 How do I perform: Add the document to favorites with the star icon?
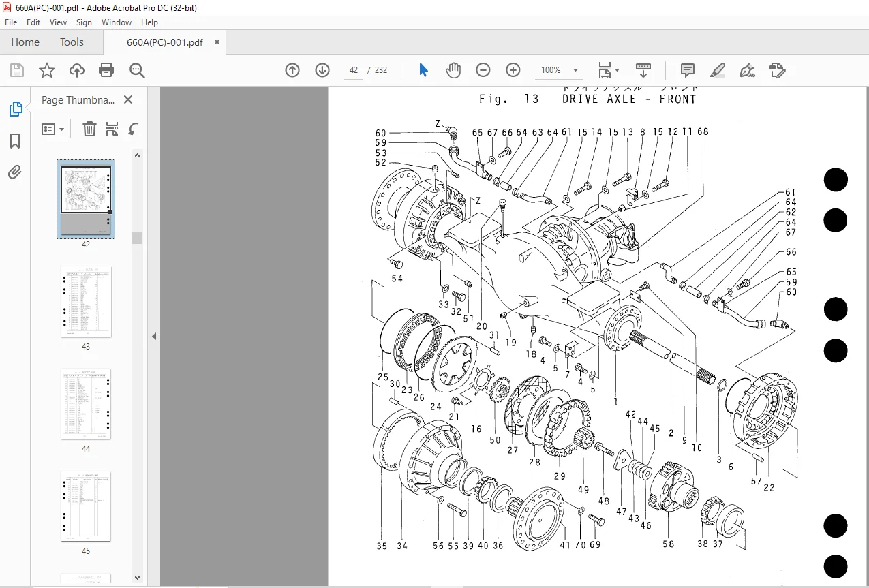[x=46, y=70]
